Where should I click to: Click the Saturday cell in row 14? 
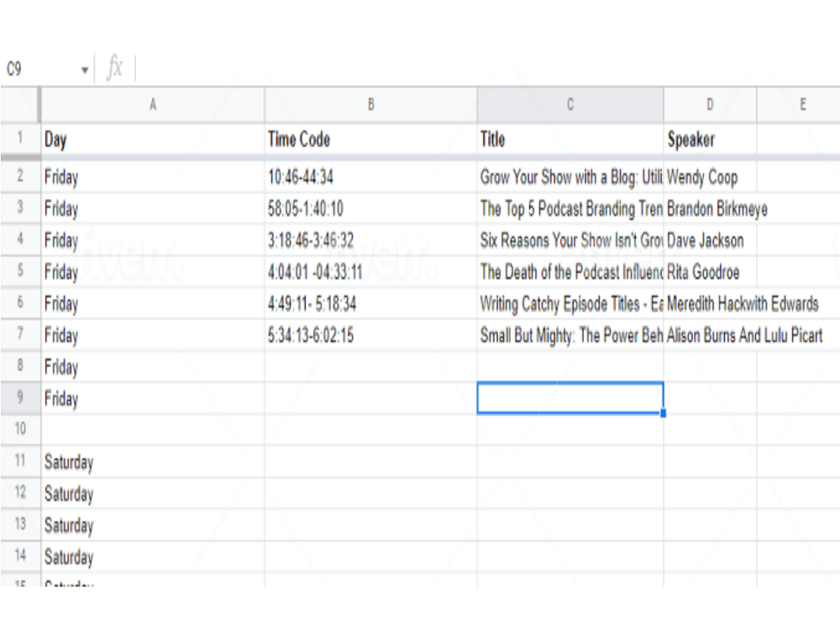[x=153, y=557]
